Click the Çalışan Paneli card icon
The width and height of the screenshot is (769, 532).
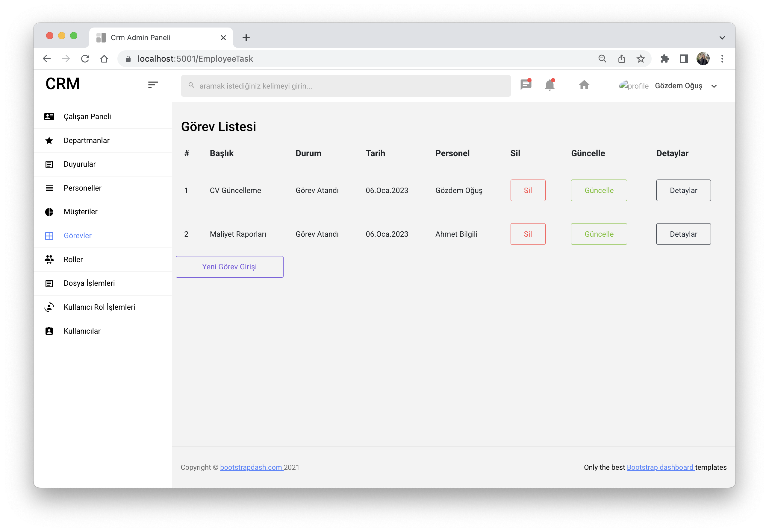(49, 116)
